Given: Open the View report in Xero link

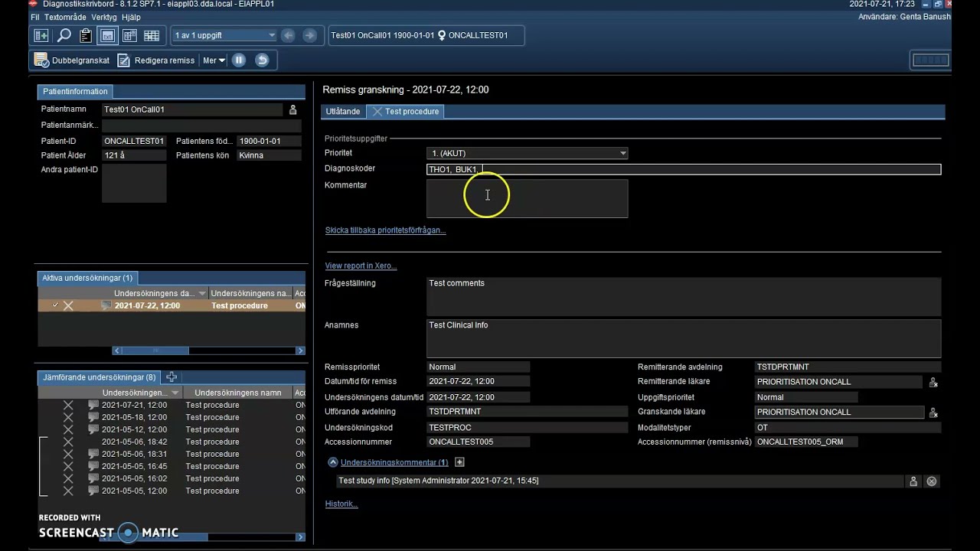Looking at the screenshot, I should [x=361, y=266].
